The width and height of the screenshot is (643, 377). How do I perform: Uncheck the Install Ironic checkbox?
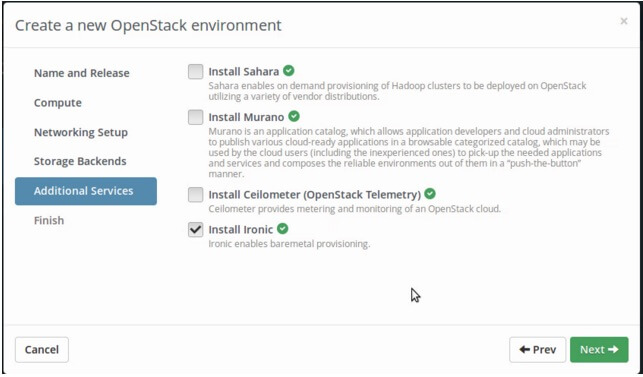click(x=196, y=229)
